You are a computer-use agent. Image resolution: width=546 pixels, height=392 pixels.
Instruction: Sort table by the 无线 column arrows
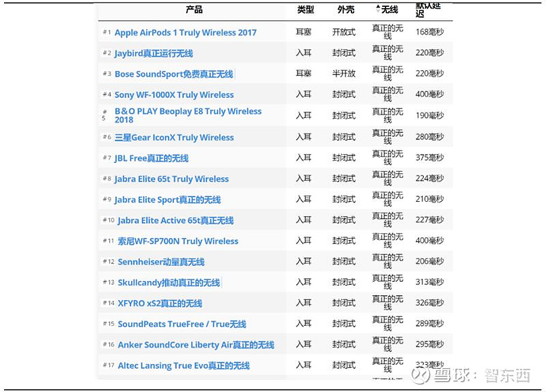pyautogui.click(x=379, y=9)
